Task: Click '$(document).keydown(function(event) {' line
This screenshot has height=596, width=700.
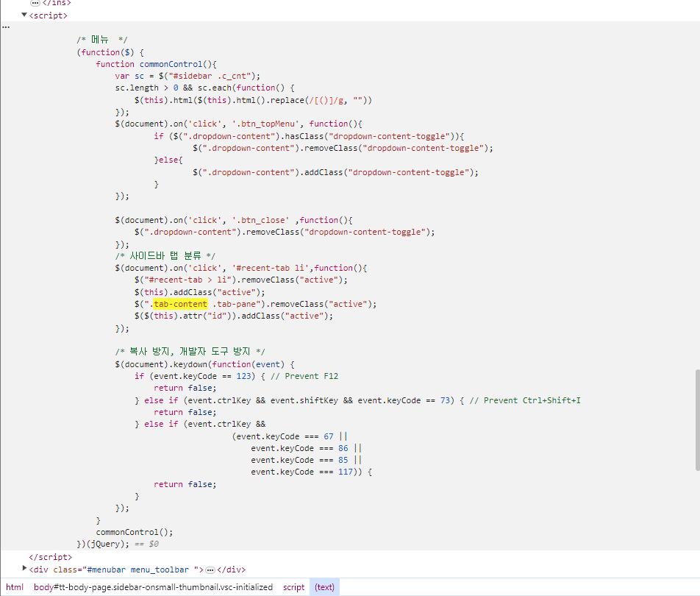Action: (x=205, y=364)
